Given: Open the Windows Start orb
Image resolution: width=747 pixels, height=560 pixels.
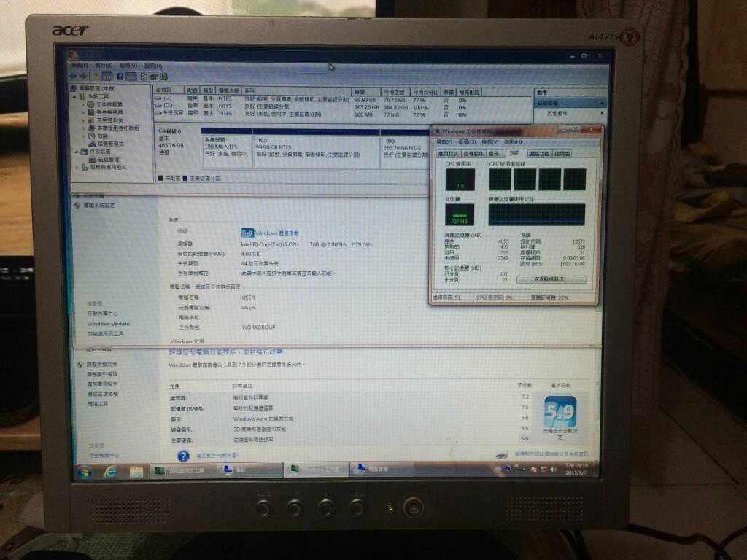Looking at the screenshot, I should point(85,472).
